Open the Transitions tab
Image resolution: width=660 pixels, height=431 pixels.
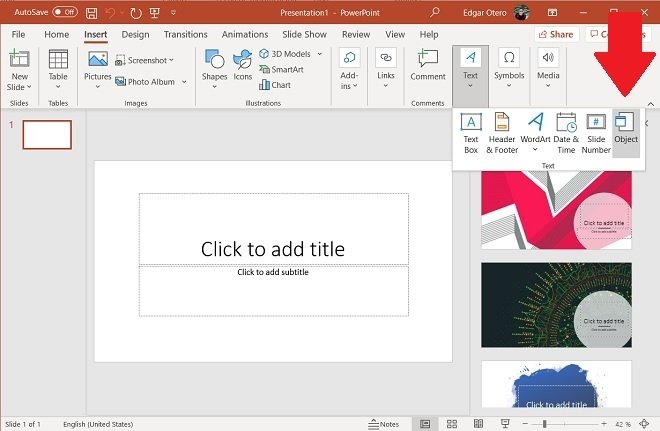coord(186,35)
